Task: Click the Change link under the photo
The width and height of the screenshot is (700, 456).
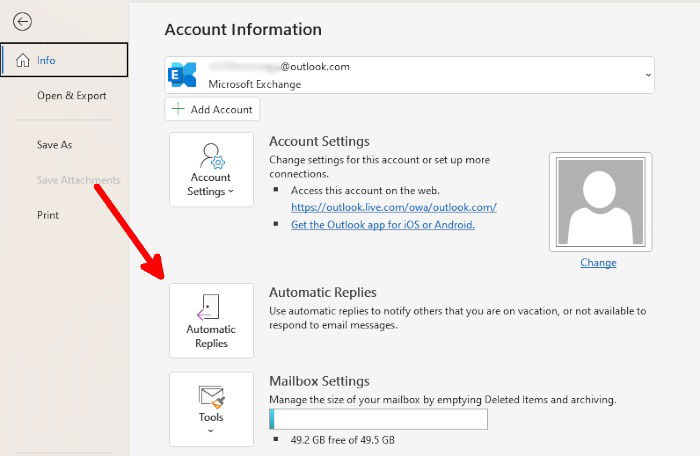Action: pos(598,263)
